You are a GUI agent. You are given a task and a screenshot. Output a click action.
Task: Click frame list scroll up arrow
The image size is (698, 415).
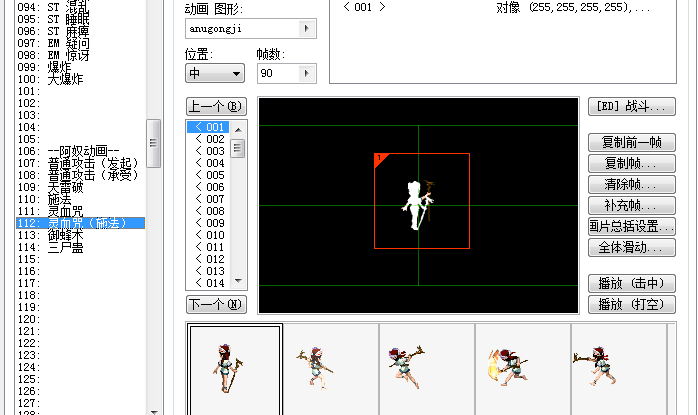(238, 130)
